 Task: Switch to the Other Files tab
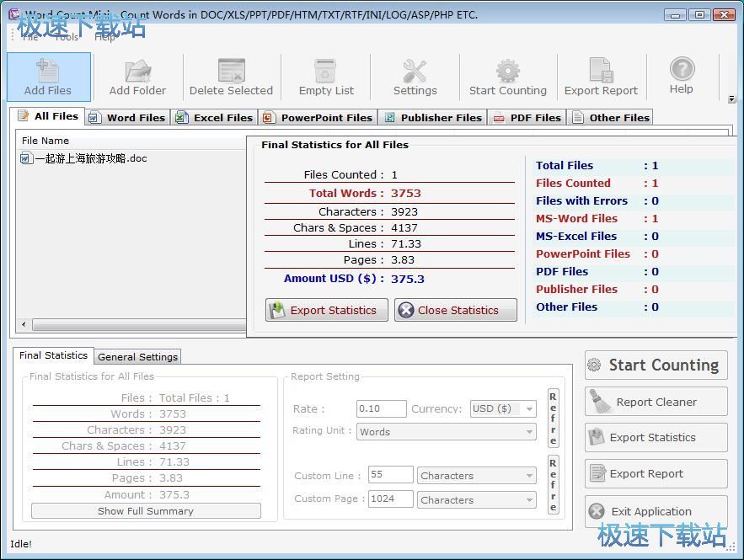pyautogui.click(x=610, y=118)
